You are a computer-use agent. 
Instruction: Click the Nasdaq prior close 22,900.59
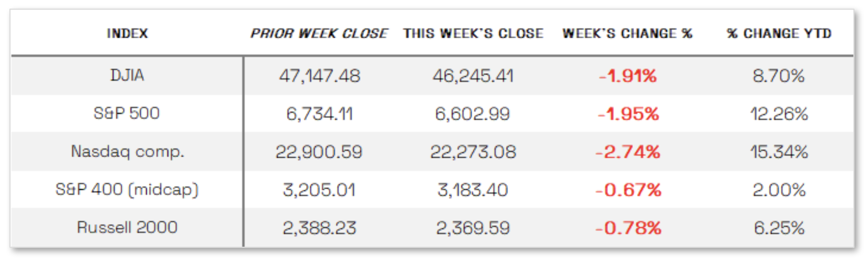click(319, 152)
